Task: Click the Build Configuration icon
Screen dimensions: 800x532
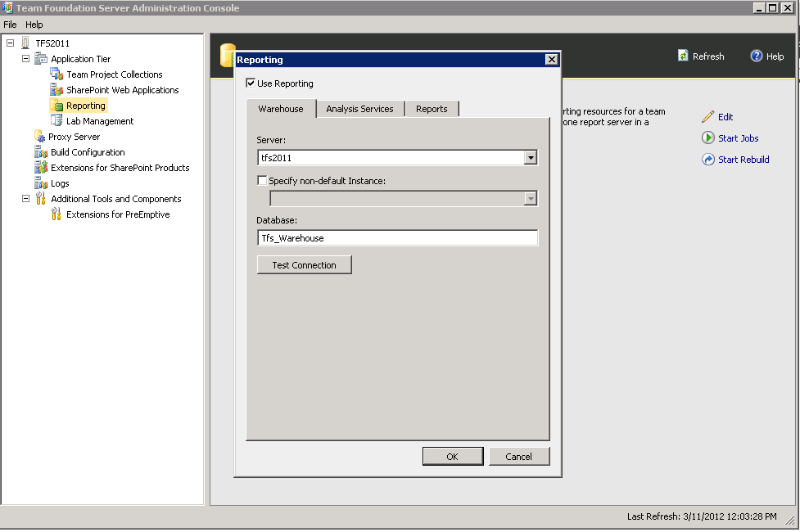Action: pyautogui.click(x=41, y=152)
